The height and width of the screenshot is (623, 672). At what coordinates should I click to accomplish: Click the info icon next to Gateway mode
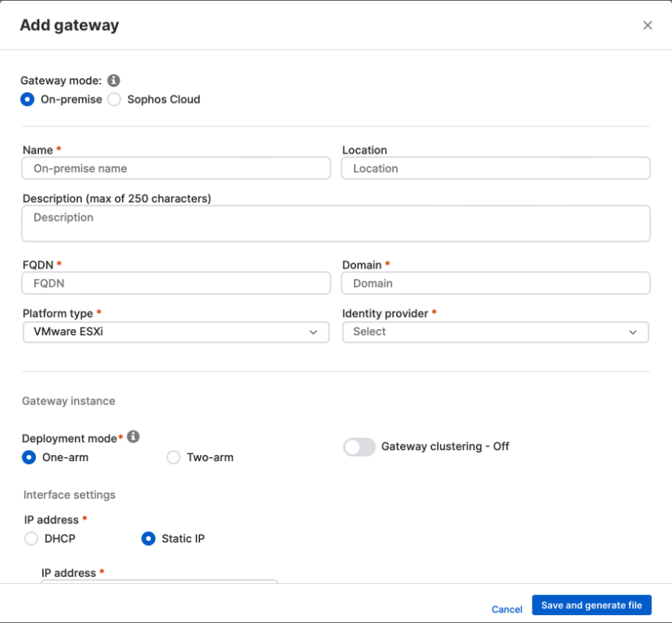(114, 80)
